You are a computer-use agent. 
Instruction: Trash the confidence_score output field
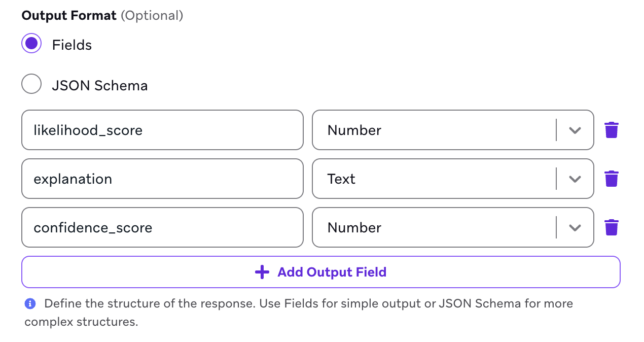(611, 227)
